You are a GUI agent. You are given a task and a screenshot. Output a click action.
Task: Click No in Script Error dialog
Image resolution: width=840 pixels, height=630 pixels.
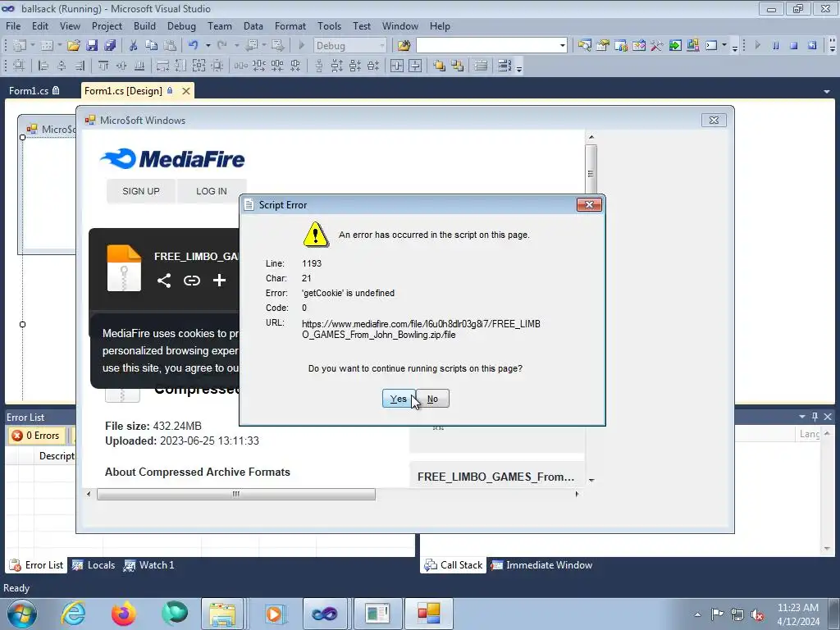tap(433, 399)
